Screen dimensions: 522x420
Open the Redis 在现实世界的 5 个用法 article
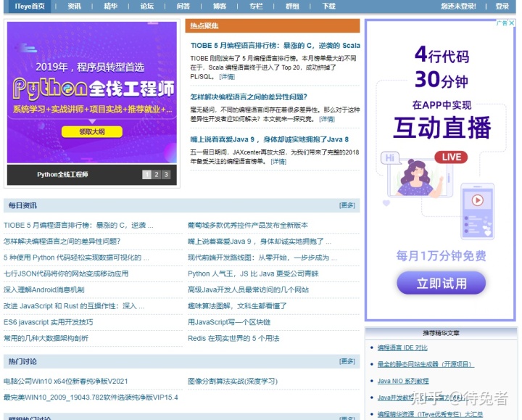233,338
